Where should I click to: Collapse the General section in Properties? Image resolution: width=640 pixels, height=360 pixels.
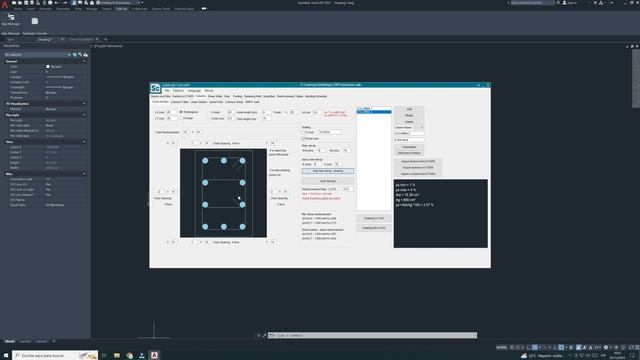tap(84, 61)
